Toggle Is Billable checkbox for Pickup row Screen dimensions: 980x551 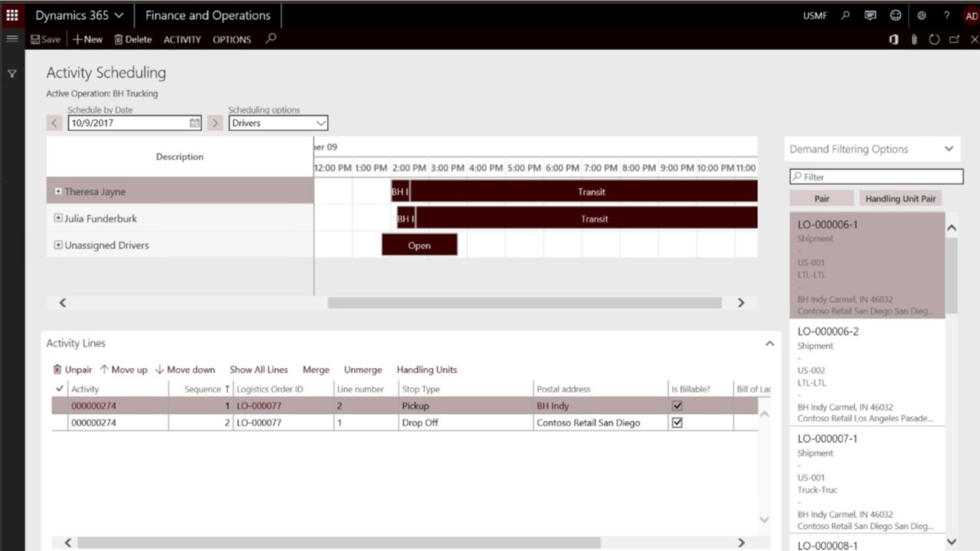[x=677, y=406]
